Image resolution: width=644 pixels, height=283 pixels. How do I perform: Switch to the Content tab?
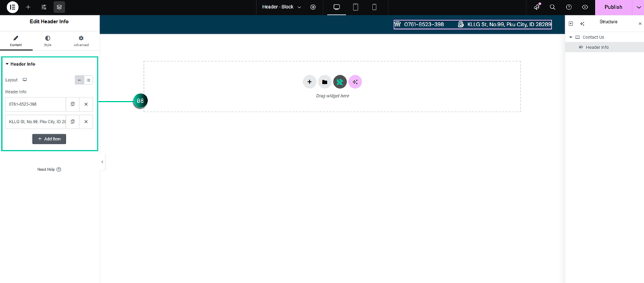16,41
